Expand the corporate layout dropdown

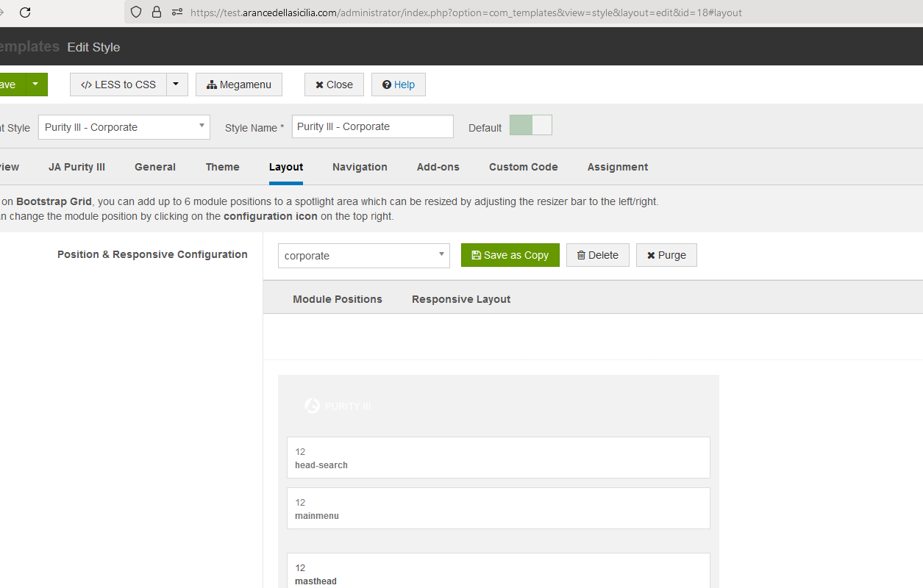pos(363,256)
